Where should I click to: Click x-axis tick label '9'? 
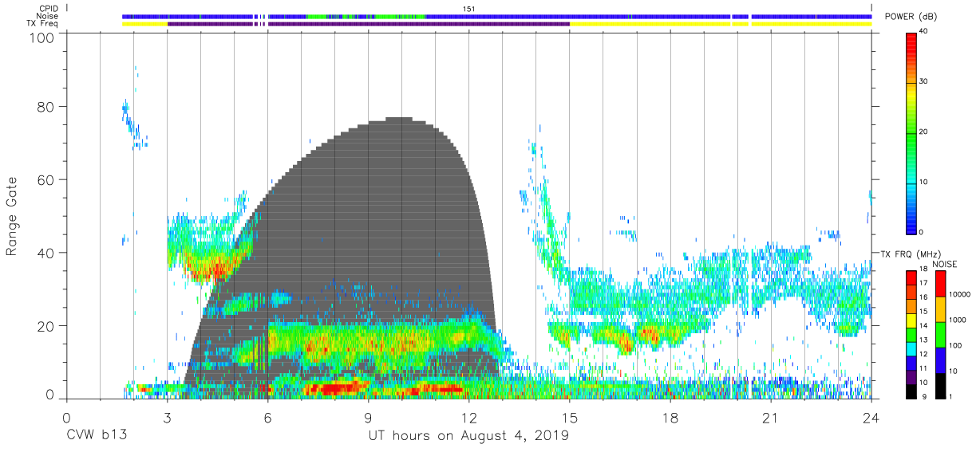click(x=369, y=418)
